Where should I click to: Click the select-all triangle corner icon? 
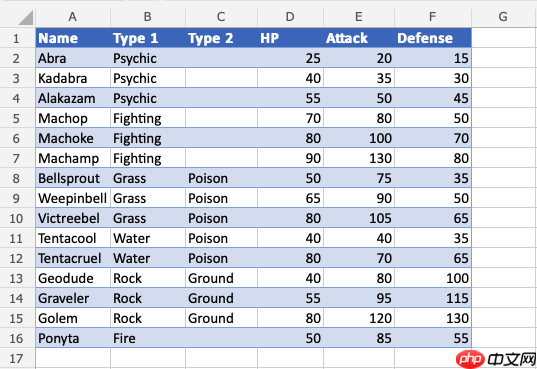[26, 18]
